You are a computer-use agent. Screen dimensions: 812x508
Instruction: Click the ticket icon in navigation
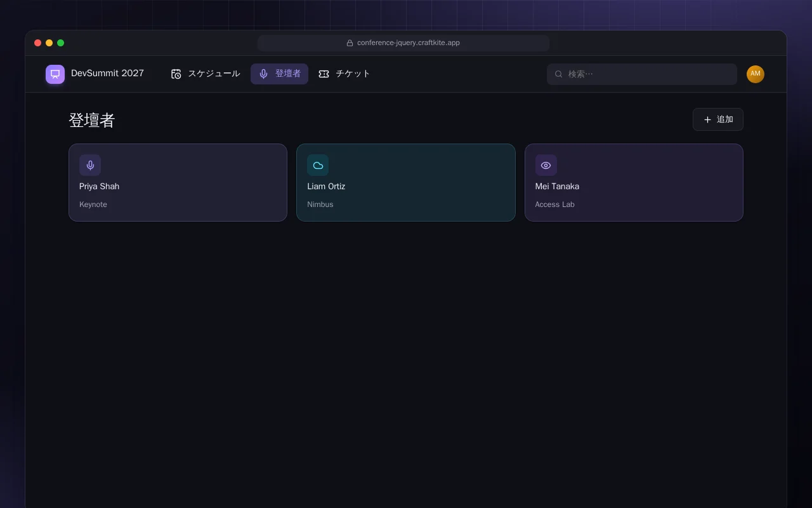324,74
